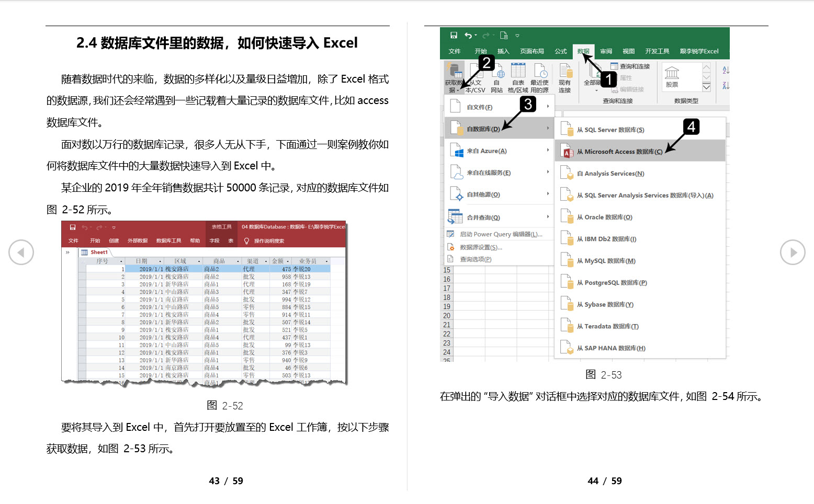Select the Sheet1 tab in Access
Viewport: 814px width, 504px height.
click(95, 252)
